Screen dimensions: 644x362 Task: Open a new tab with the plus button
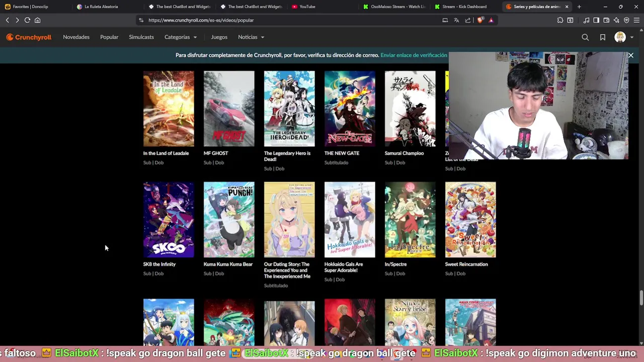pyautogui.click(x=579, y=7)
